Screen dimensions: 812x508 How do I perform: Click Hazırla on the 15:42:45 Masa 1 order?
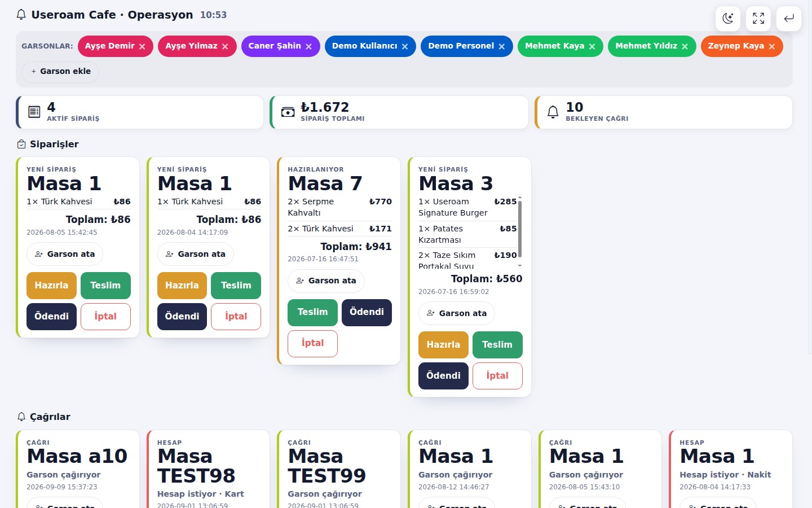(51, 286)
